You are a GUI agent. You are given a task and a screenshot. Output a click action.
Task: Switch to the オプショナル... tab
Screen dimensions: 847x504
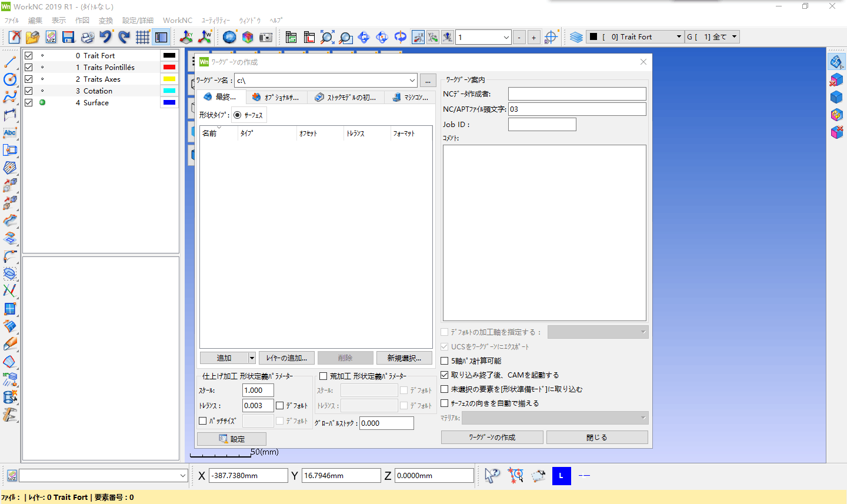[276, 98]
